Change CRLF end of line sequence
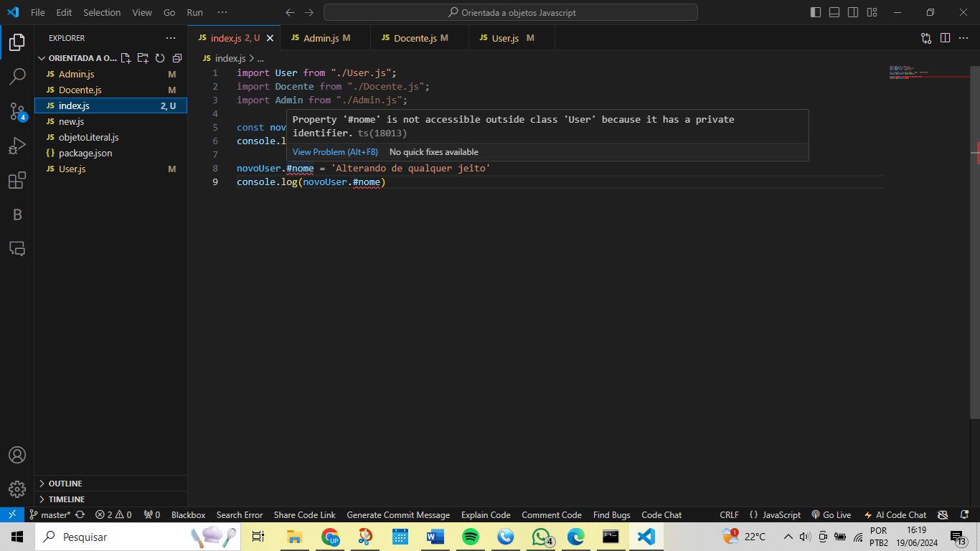Screen dimensions: 980x551 tap(729, 515)
